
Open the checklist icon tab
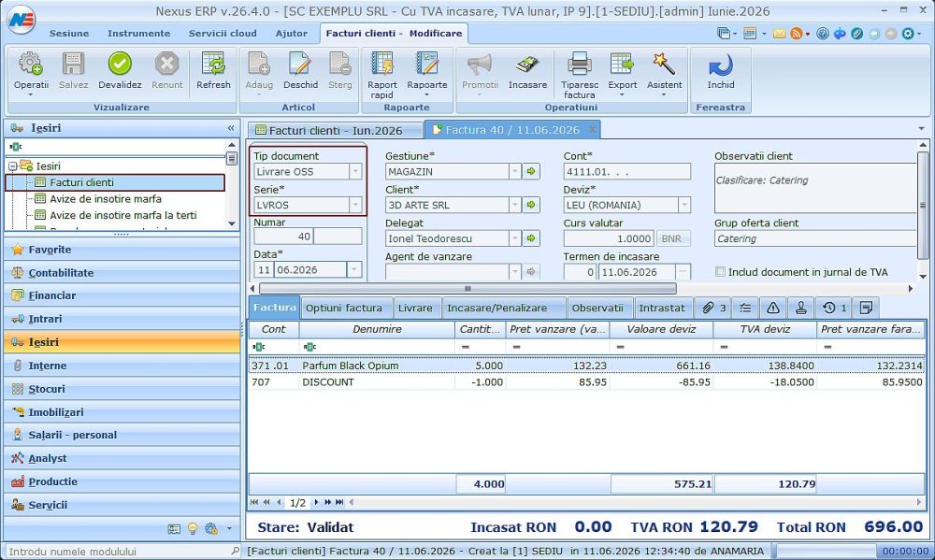click(745, 308)
